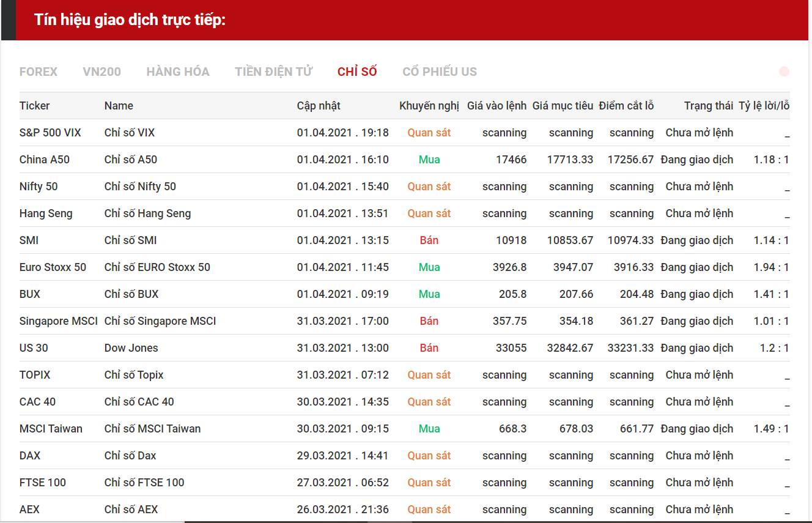
Task: Click the entry price 668.3
Action: point(512,429)
